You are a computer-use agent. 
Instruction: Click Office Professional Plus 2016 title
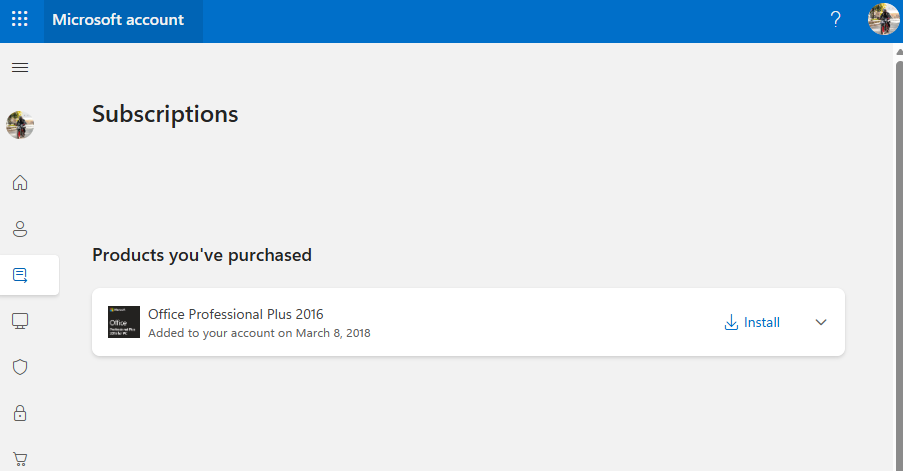(x=236, y=314)
